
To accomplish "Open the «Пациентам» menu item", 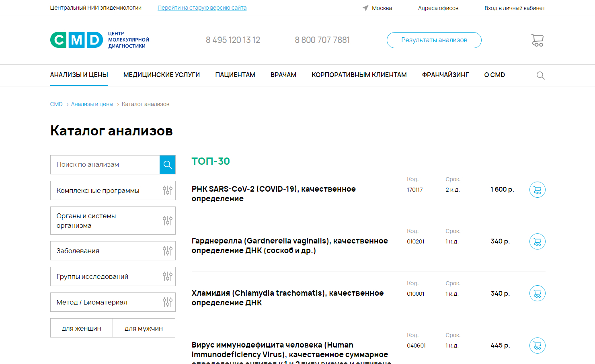I will [235, 75].
